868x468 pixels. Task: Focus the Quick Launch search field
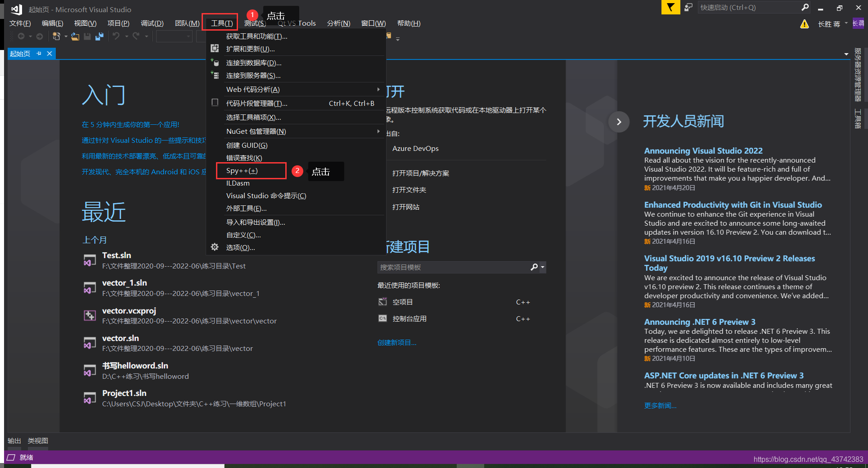point(749,7)
